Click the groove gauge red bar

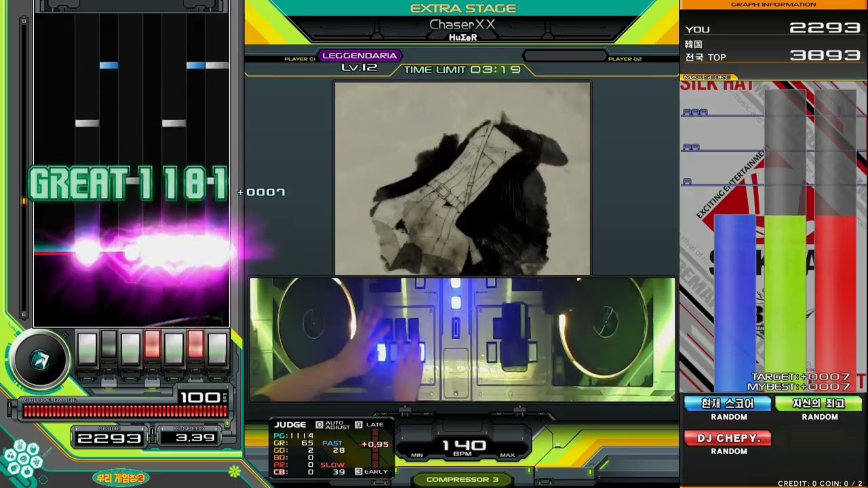(125, 411)
